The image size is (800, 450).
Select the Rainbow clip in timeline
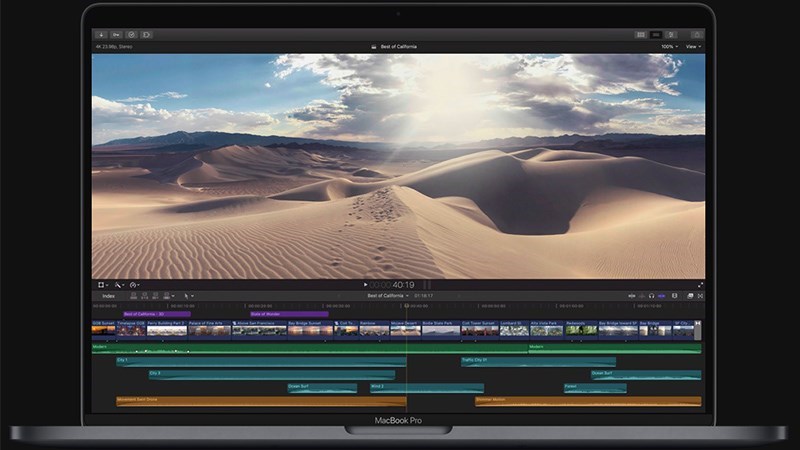pos(374,329)
